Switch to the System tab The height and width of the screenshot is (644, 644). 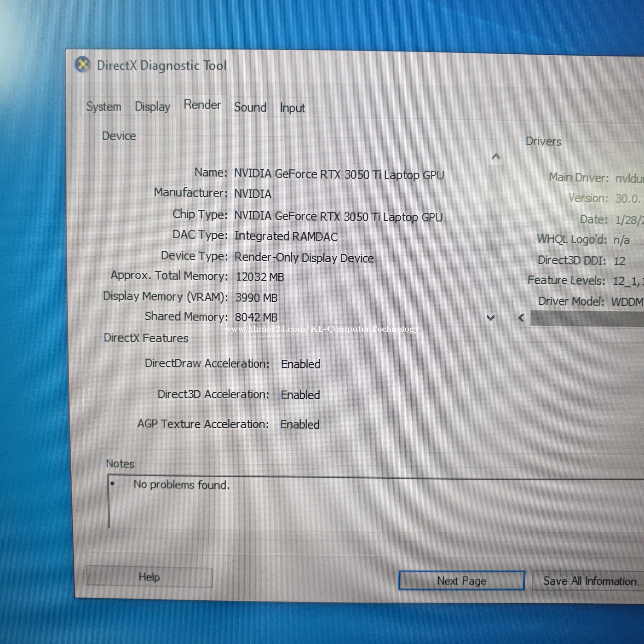(x=104, y=107)
